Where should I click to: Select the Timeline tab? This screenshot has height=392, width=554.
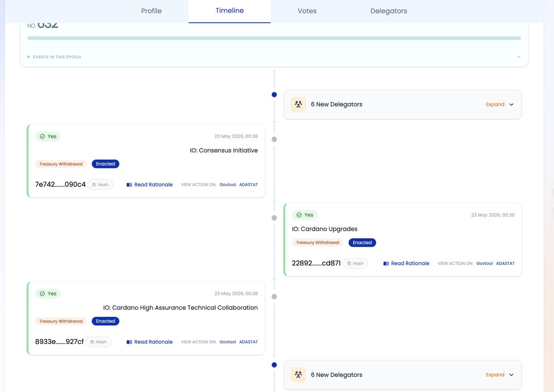[229, 11]
